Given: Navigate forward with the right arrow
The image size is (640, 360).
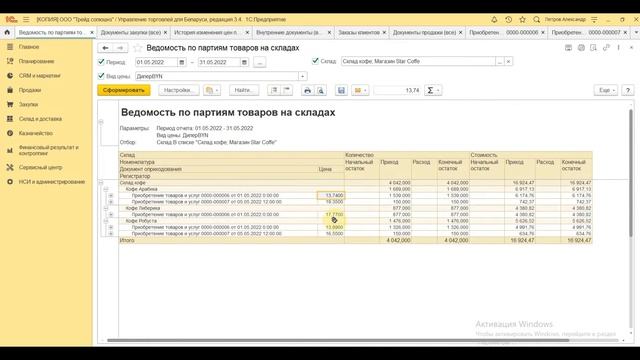Looking at the screenshot, I should (x=120, y=48).
